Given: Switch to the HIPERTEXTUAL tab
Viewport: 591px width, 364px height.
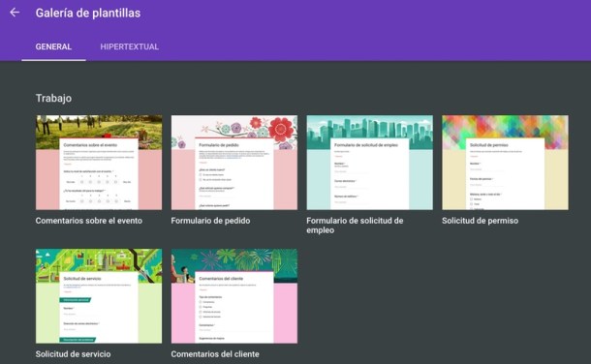Looking at the screenshot, I should [129, 47].
